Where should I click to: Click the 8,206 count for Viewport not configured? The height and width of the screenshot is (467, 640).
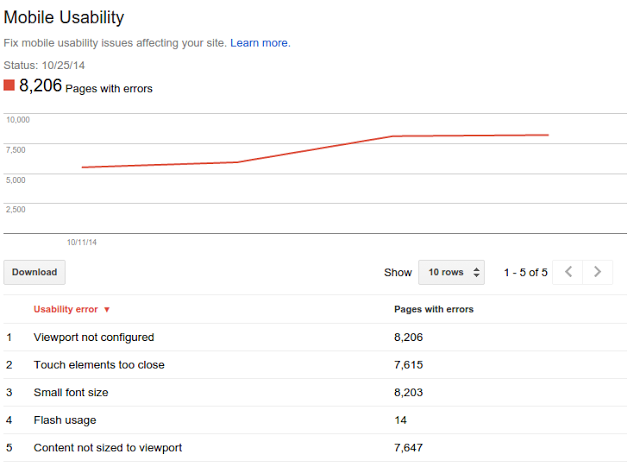[x=410, y=338]
